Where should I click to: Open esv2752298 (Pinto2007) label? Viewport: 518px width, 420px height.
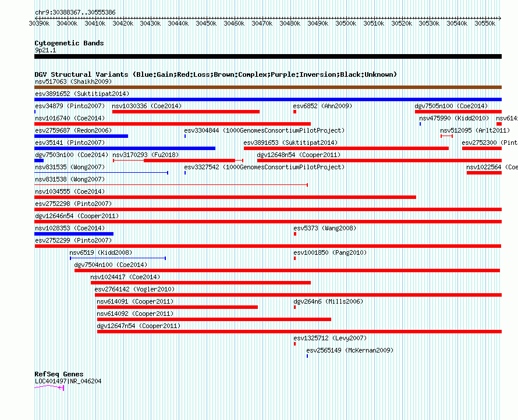[x=73, y=204]
